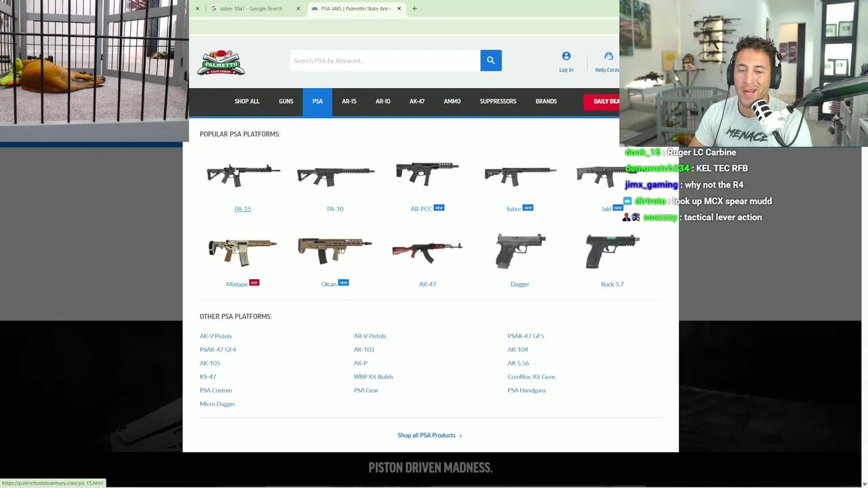Open the PSA Custom link

point(216,390)
